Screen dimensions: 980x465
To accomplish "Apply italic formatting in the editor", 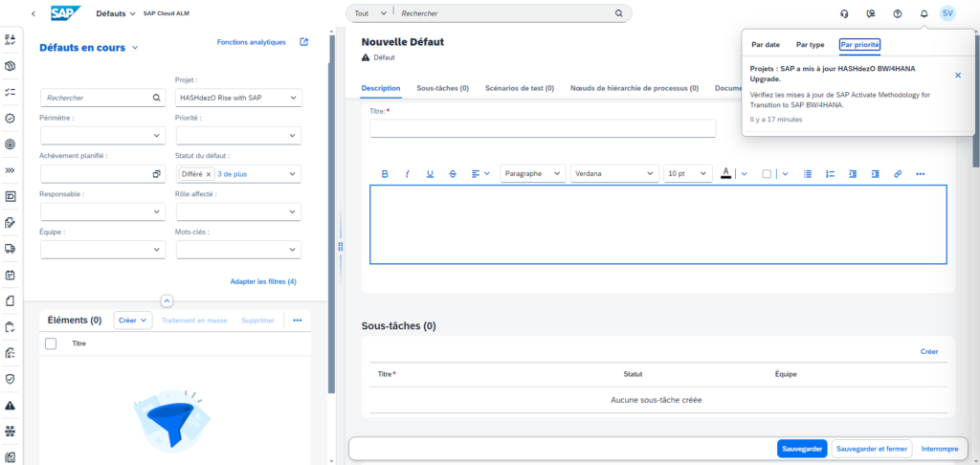I will pyautogui.click(x=407, y=174).
